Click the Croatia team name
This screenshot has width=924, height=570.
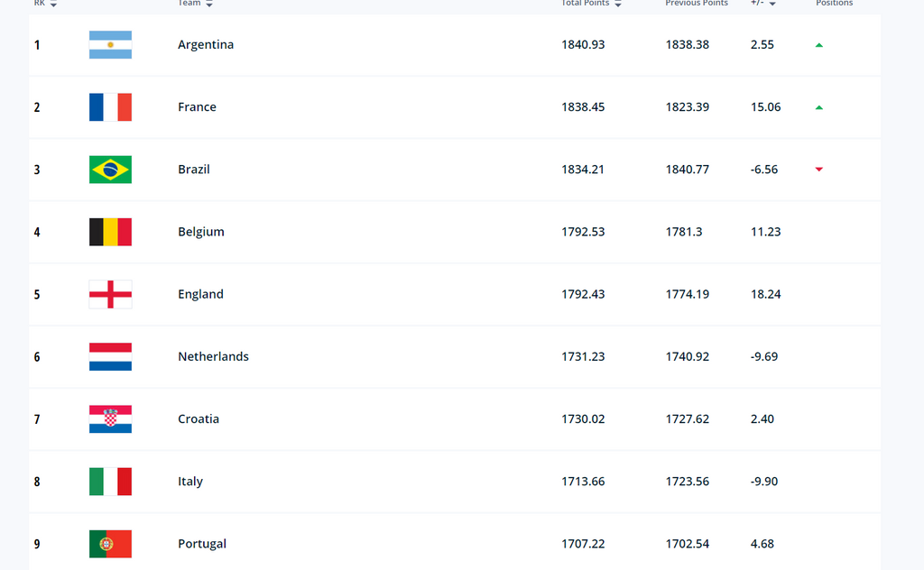[x=199, y=418]
